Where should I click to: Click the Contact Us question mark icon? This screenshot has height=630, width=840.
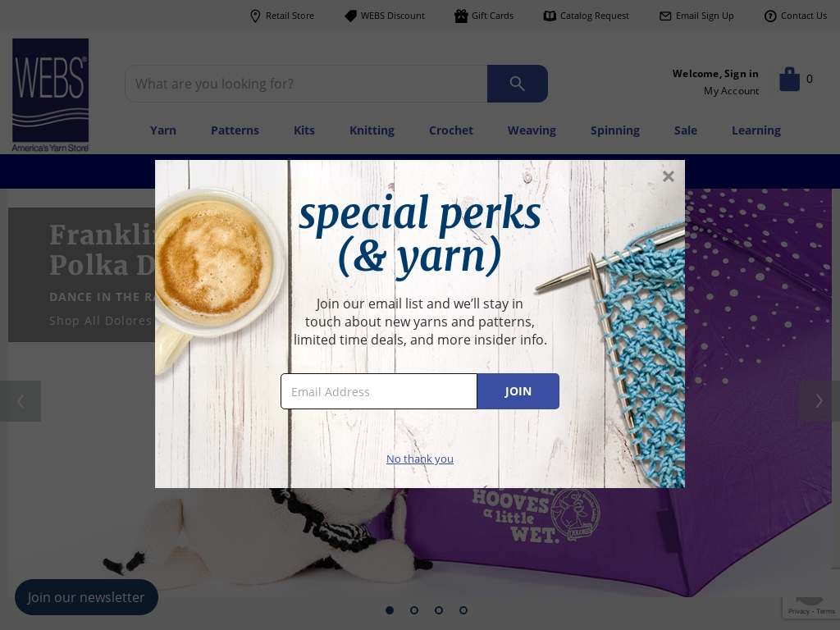point(769,16)
